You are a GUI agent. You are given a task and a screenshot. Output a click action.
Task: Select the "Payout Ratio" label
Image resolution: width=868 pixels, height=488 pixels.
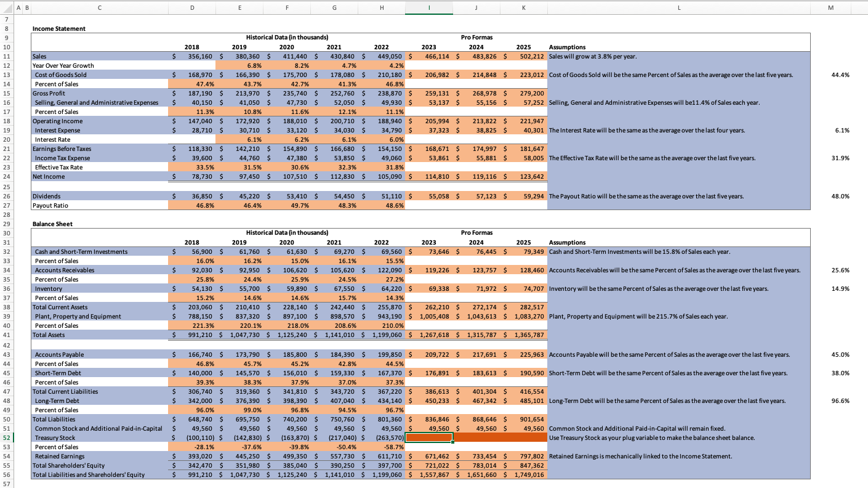pyautogui.click(x=50, y=205)
